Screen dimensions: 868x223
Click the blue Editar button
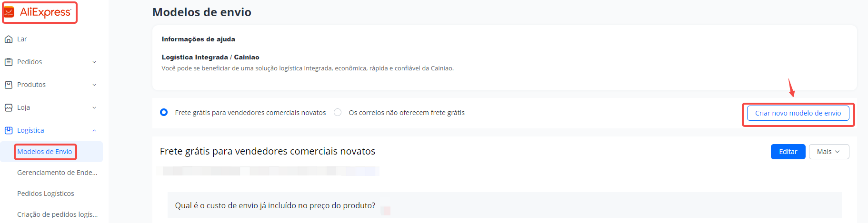pos(788,152)
